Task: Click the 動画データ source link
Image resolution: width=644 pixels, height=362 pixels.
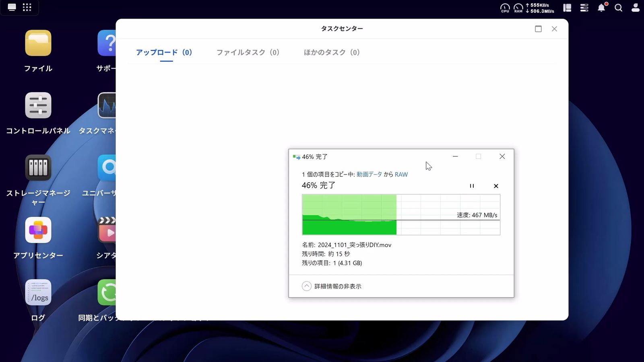Action: click(x=369, y=174)
